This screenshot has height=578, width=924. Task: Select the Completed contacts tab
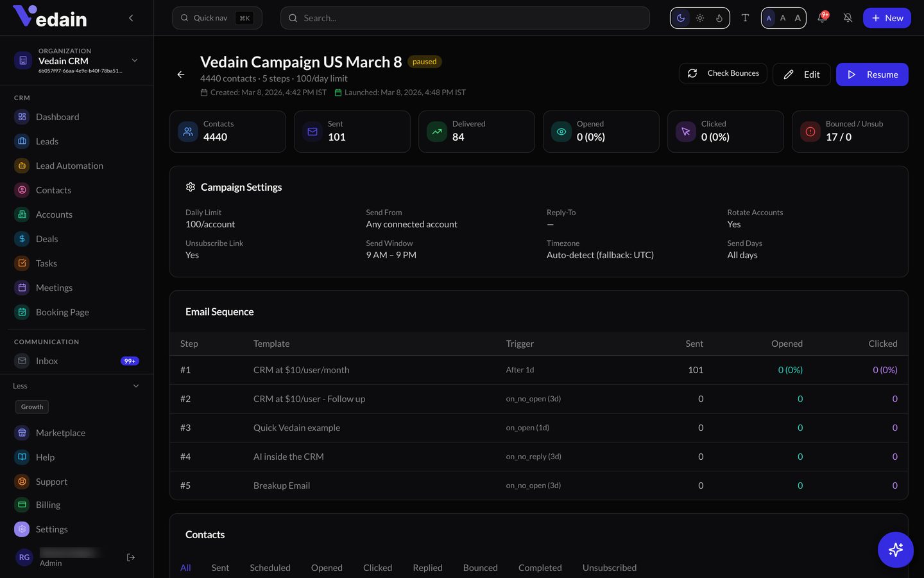click(540, 568)
